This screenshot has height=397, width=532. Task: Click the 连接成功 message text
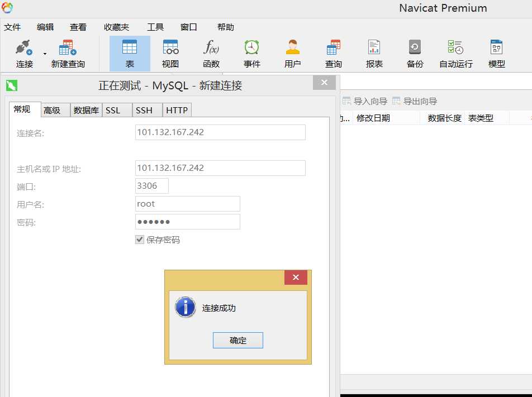219,308
